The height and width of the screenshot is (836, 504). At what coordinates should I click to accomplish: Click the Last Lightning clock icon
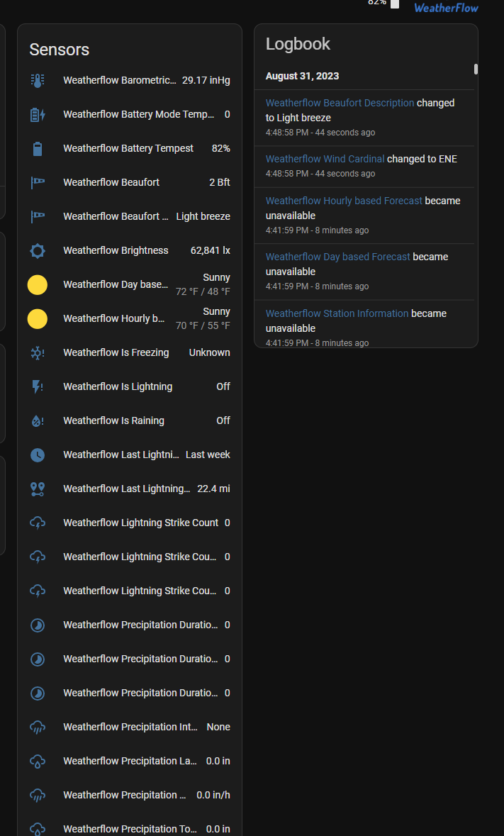[x=37, y=455]
